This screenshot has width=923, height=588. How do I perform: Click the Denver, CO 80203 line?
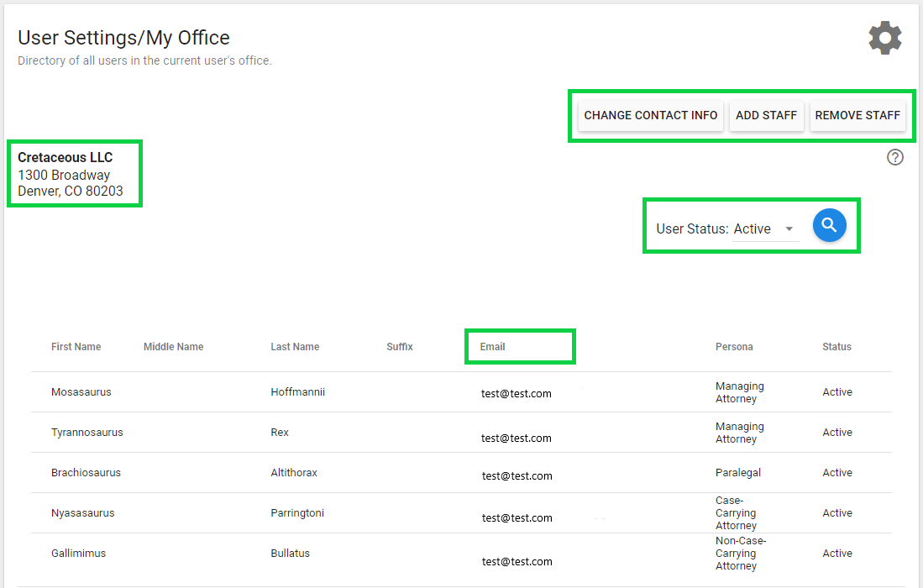[x=70, y=192]
